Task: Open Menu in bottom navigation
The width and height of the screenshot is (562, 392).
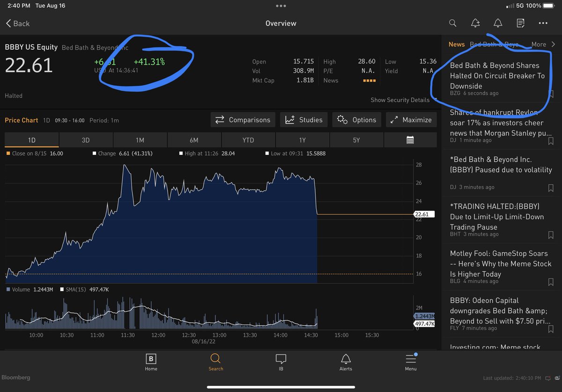Action: (411, 362)
